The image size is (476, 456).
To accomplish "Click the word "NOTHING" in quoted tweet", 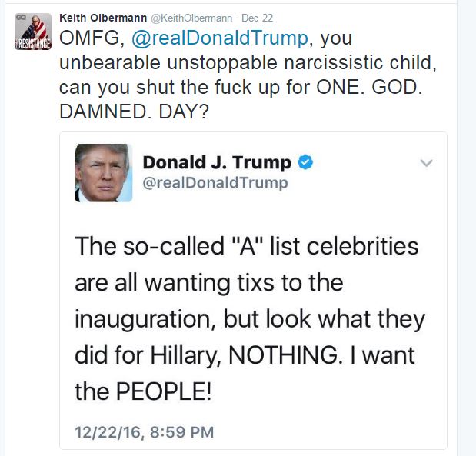I will (265, 355).
